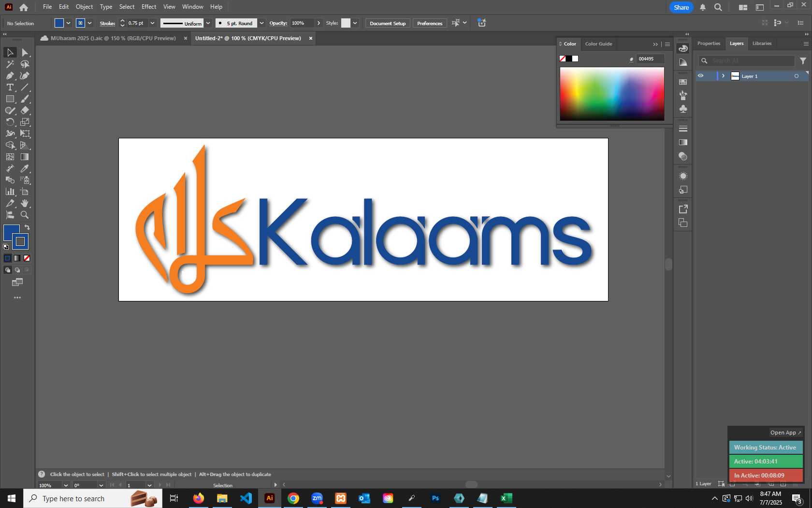Select the Line Segment tool
This screenshot has height=508, width=812.
point(25,87)
